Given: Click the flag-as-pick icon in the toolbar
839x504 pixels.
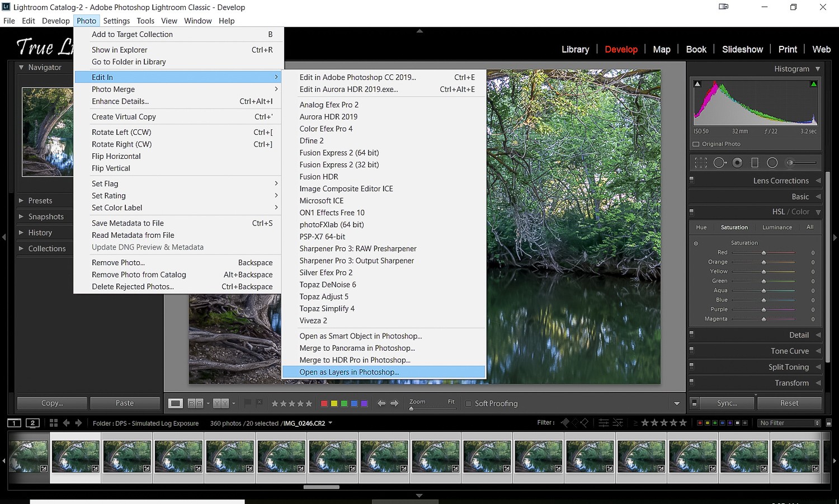Looking at the screenshot, I should point(248,403).
